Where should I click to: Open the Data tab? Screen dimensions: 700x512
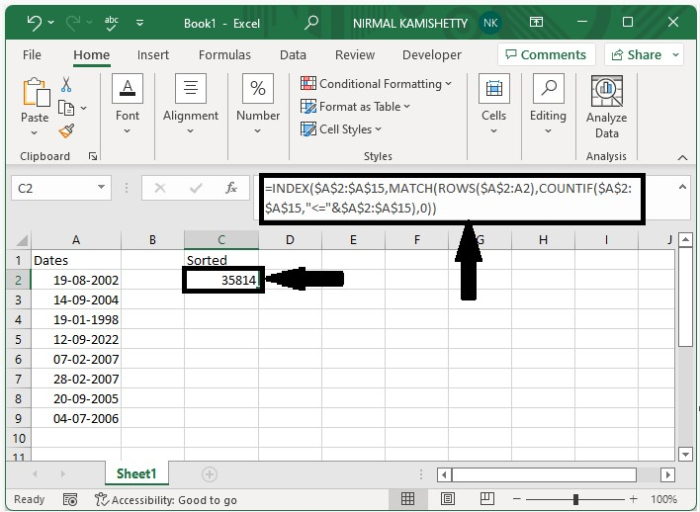coord(293,55)
